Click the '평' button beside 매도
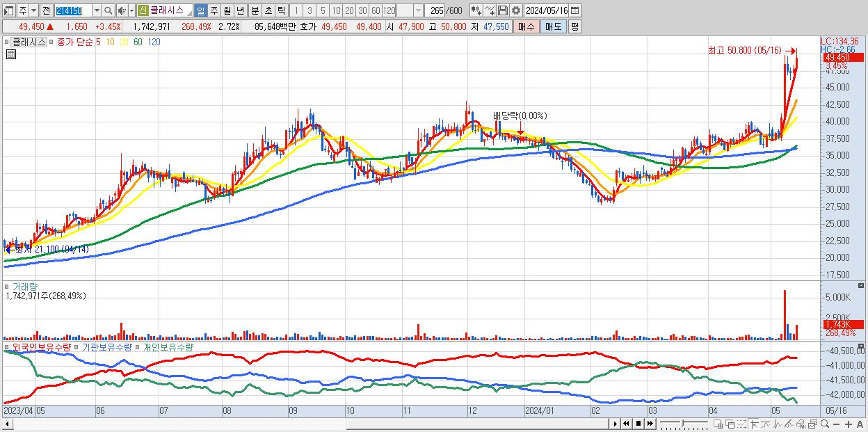 [574, 26]
